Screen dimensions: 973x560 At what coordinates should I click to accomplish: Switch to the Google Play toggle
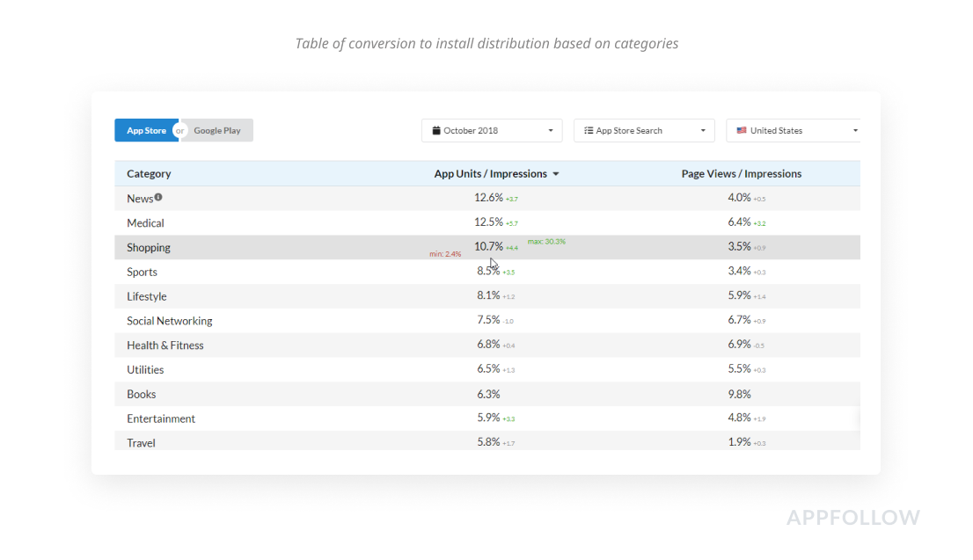217,131
